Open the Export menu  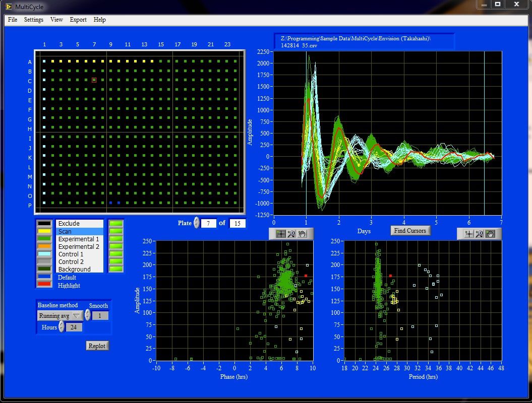pos(78,20)
